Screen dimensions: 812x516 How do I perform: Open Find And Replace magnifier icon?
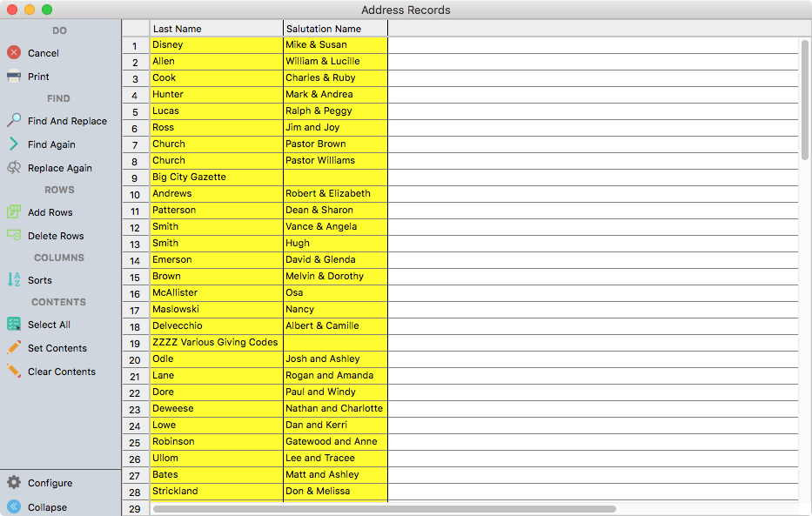point(14,121)
